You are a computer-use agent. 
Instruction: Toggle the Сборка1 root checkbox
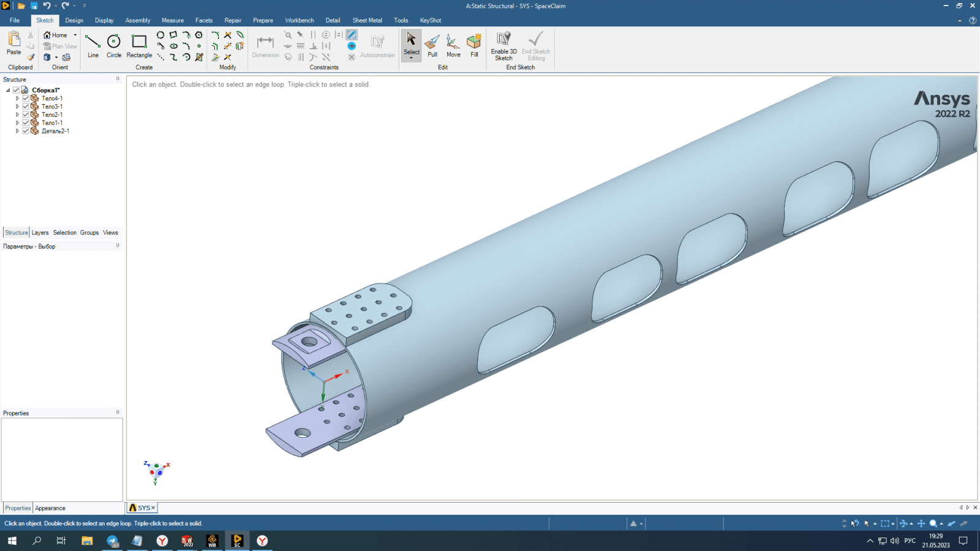click(17, 90)
